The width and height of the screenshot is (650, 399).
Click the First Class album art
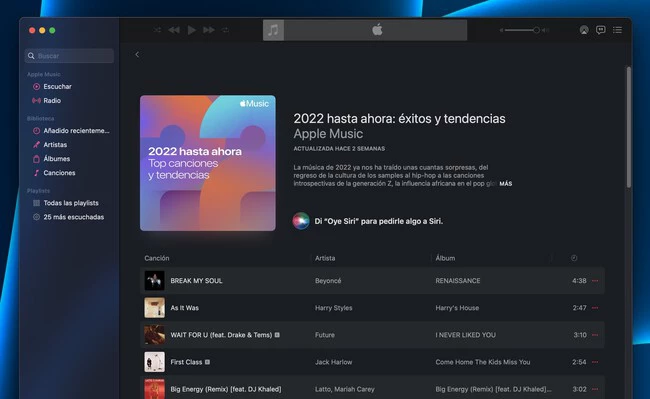[155, 362]
